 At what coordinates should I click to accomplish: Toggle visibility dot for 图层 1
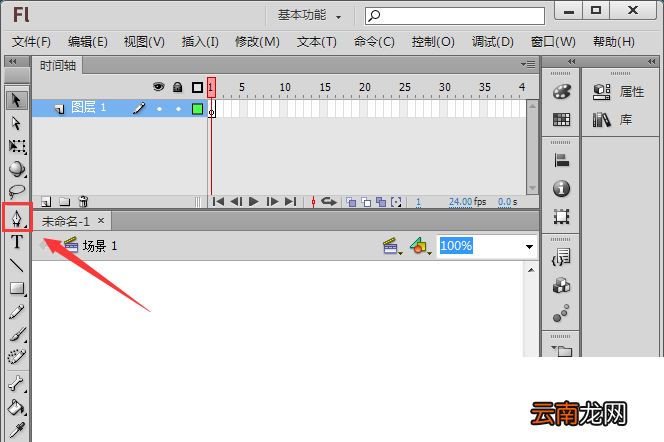[x=159, y=109]
